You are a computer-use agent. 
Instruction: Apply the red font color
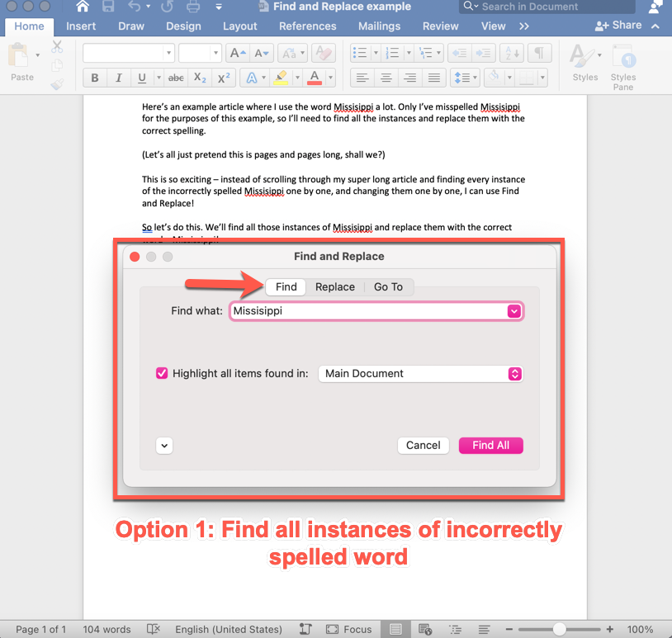click(x=315, y=78)
